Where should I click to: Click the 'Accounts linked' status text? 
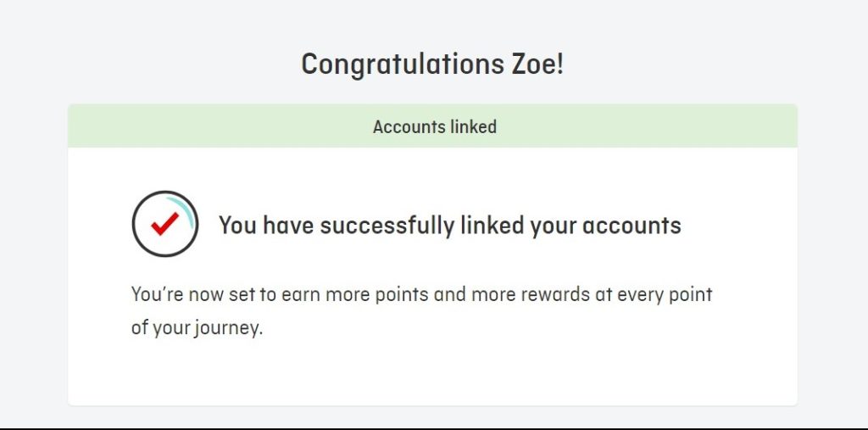coord(435,127)
